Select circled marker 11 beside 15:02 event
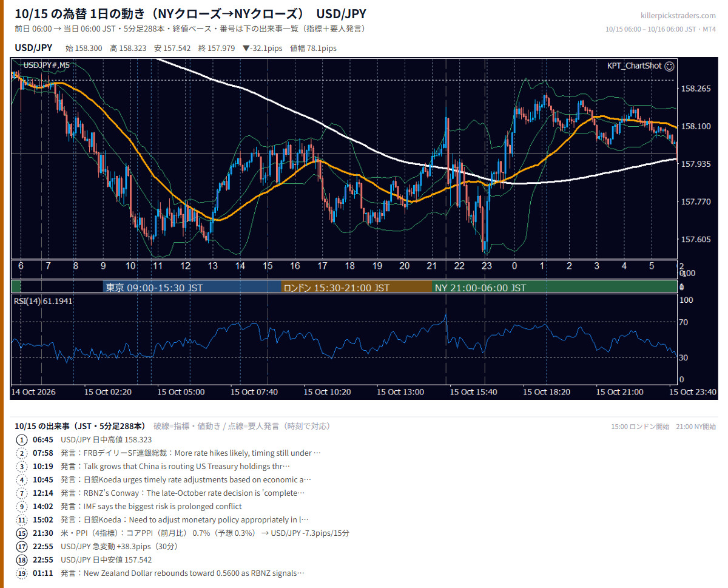This screenshot has width=728, height=588. [x=22, y=520]
